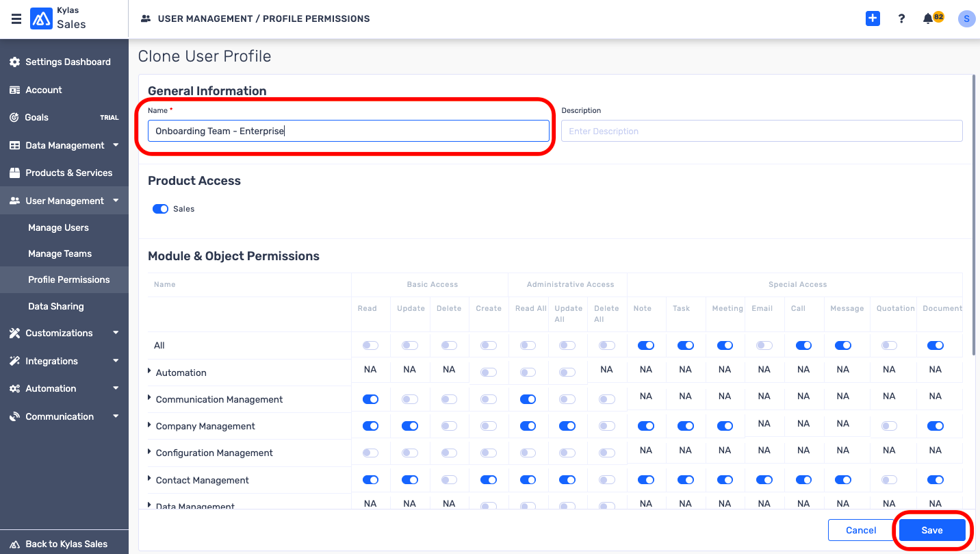Open the user avatar S menu
980x554 pixels.
coord(966,18)
